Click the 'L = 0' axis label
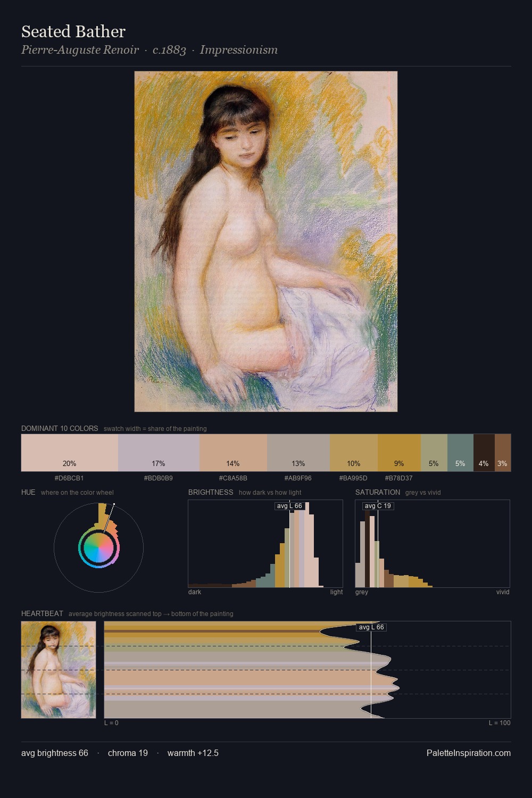This screenshot has width=532, height=798. [111, 723]
